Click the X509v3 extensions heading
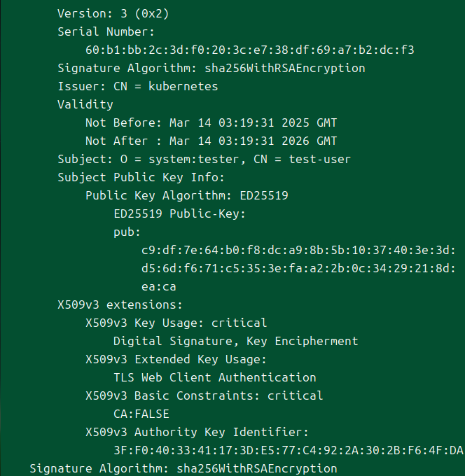 point(120,304)
